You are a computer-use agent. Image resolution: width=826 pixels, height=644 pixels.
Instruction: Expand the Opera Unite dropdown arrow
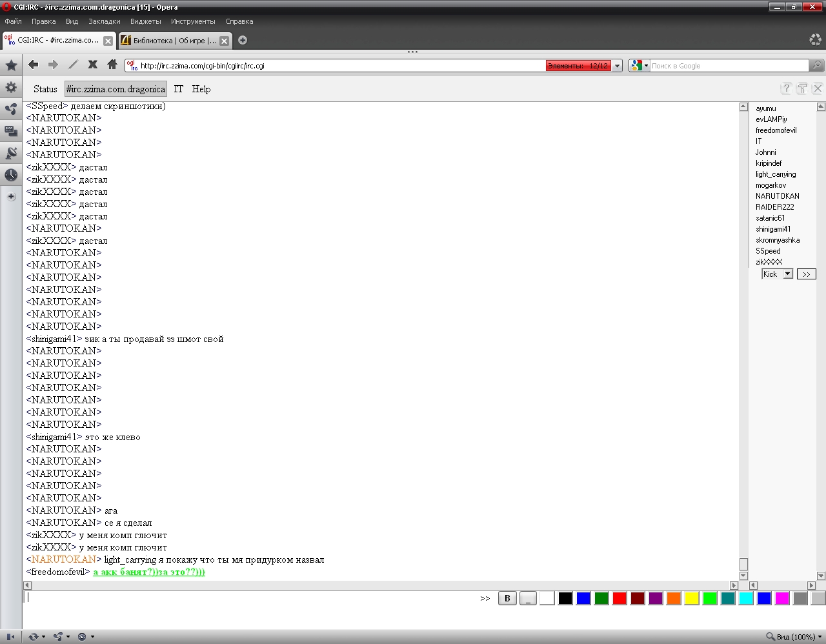point(68,637)
